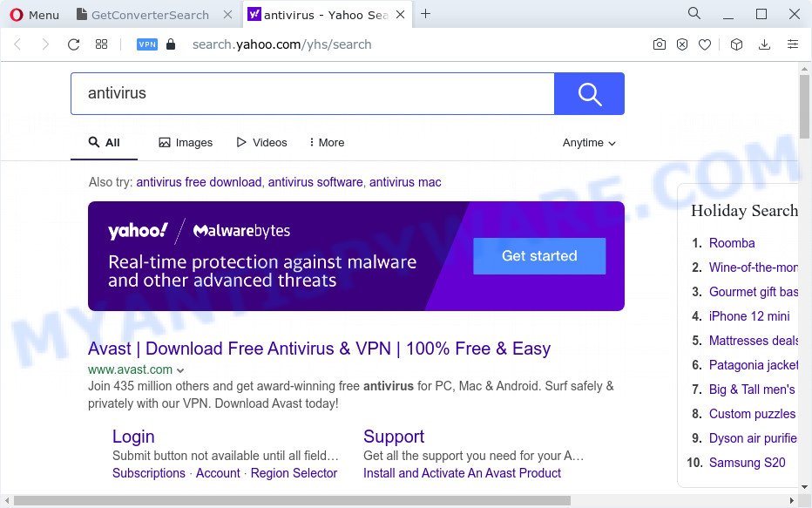This screenshot has width=812, height=508.
Task: Open the Mattresses deals search
Action: [753, 340]
